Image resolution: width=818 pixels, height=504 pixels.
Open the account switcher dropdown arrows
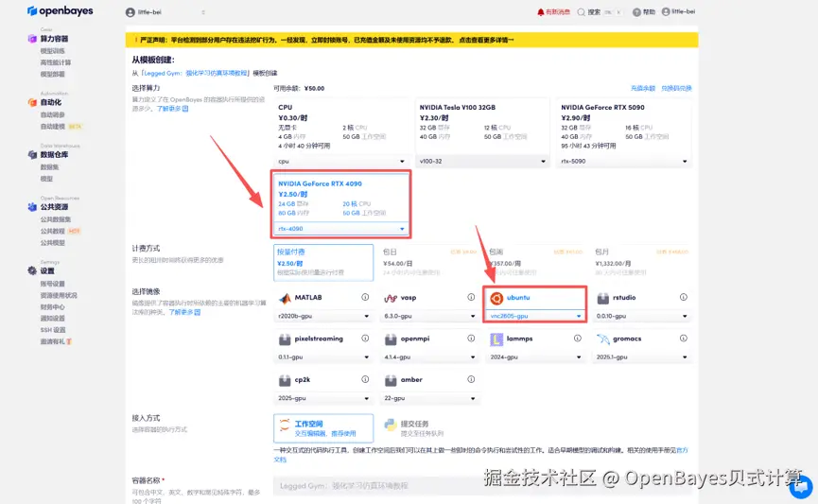pos(203,12)
